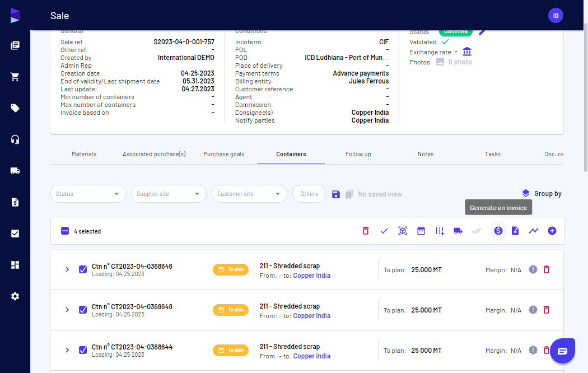This screenshot has width=588, height=373.
Task: Expand container CT2023-04-0368644 row
Action: point(67,350)
